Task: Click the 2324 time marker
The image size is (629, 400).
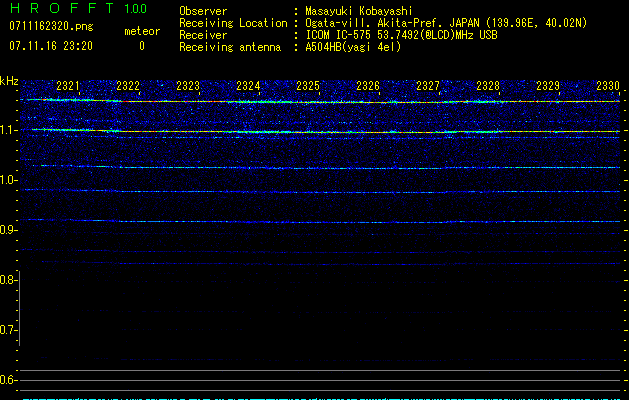Action: click(x=248, y=87)
